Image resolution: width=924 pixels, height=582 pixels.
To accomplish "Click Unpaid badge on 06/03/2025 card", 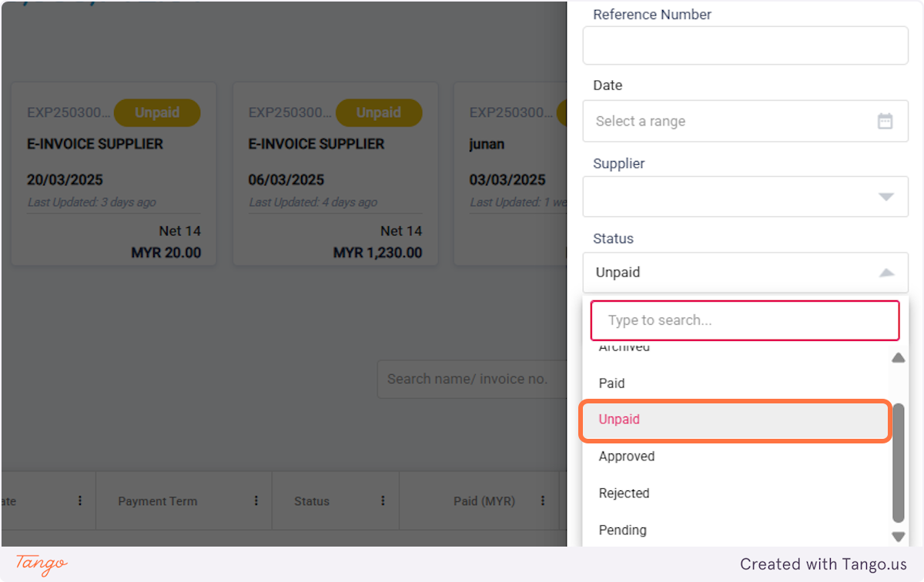I will (379, 112).
